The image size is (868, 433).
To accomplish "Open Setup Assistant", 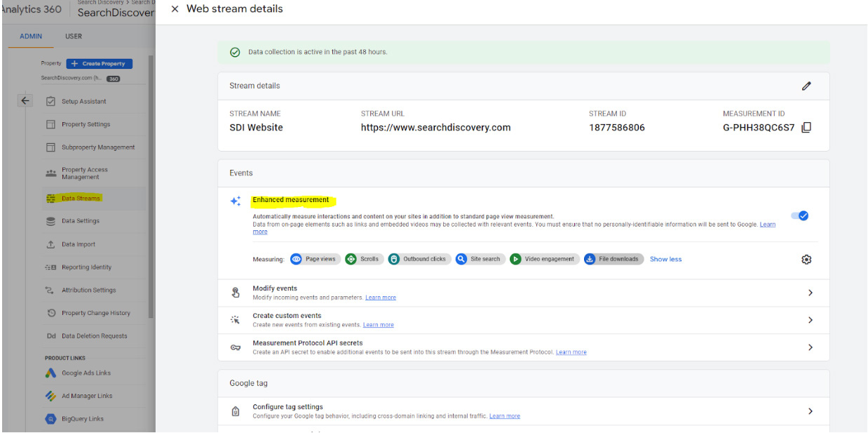I will [84, 101].
